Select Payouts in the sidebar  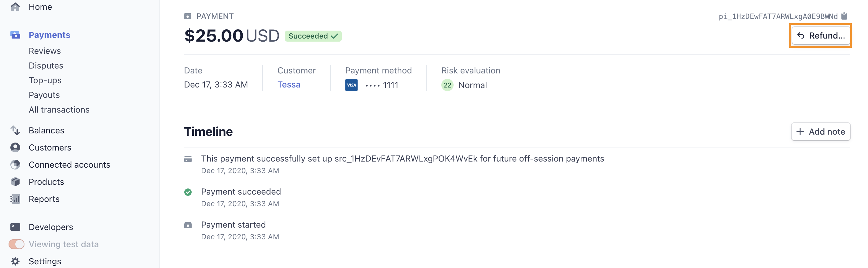coord(44,95)
